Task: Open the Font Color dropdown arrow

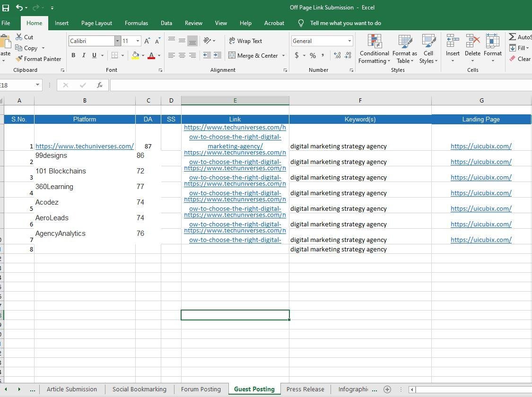Action: 159,55
